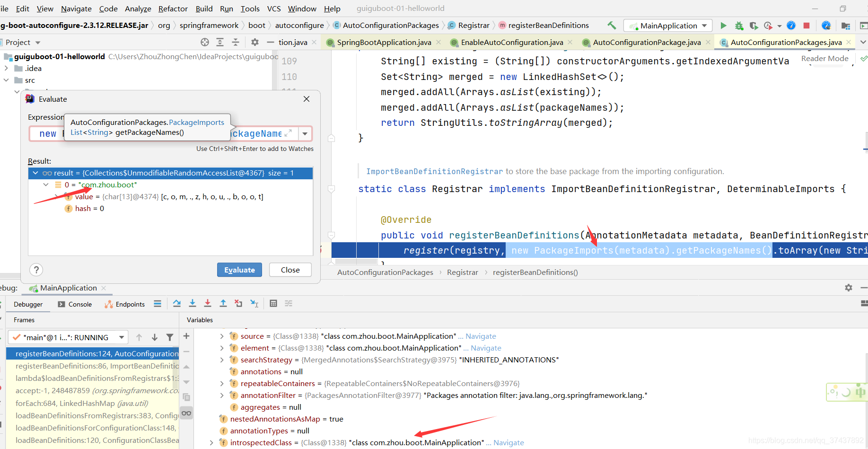Collapse the 0 = "com.zhou.boot" node
The image size is (868, 449).
tap(46, 185)
